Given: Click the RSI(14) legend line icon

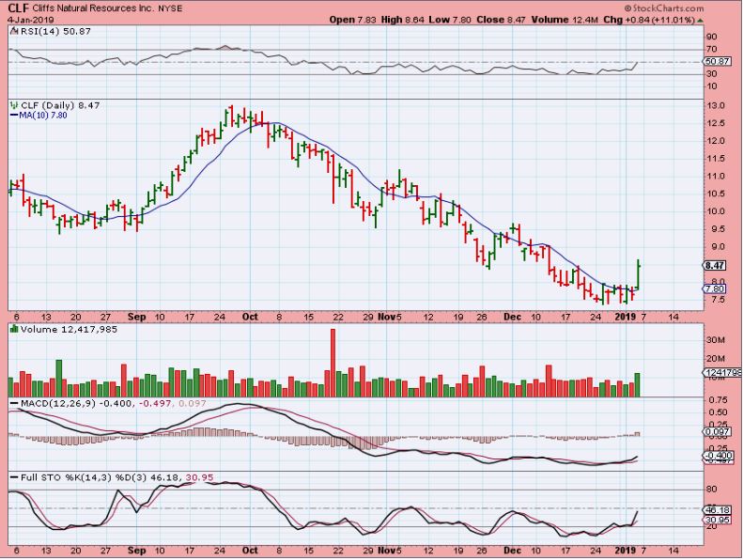Looking at the screenshot, I should click(x=15, y=31).
